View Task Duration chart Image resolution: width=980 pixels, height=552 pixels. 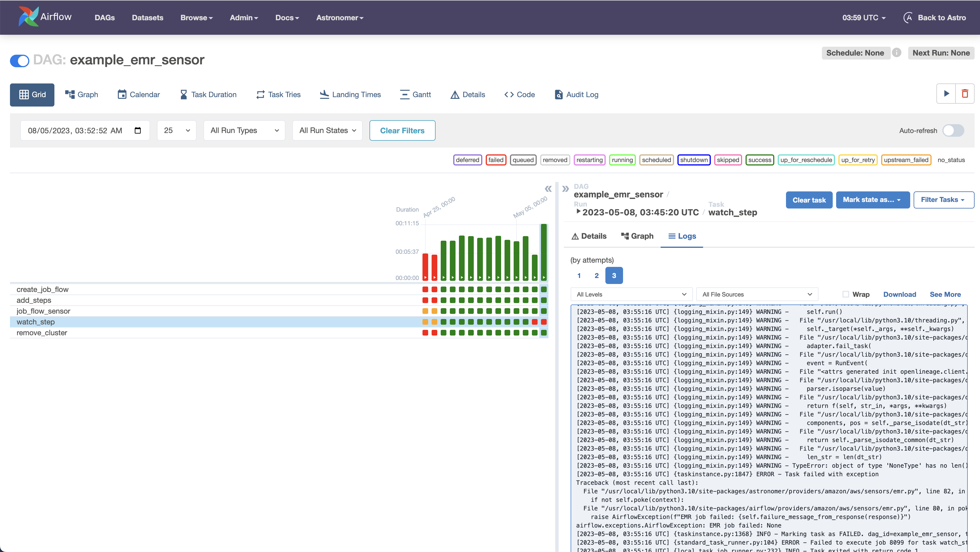(208, 95)
